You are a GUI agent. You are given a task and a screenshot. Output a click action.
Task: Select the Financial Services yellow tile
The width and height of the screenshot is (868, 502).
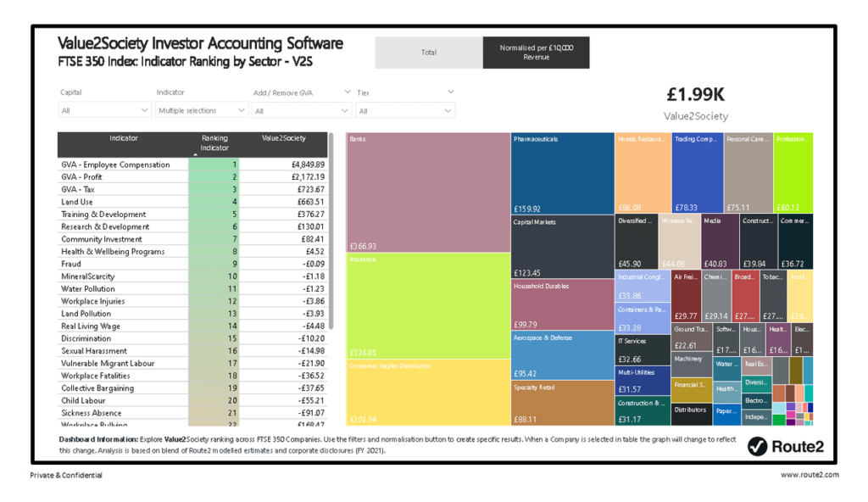(x=692, y=391)
